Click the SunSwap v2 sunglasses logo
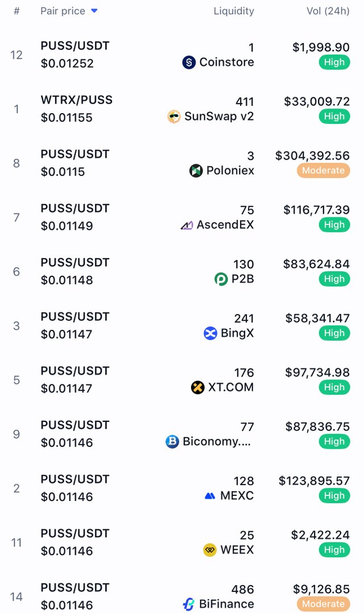 [x=174, y=117]
